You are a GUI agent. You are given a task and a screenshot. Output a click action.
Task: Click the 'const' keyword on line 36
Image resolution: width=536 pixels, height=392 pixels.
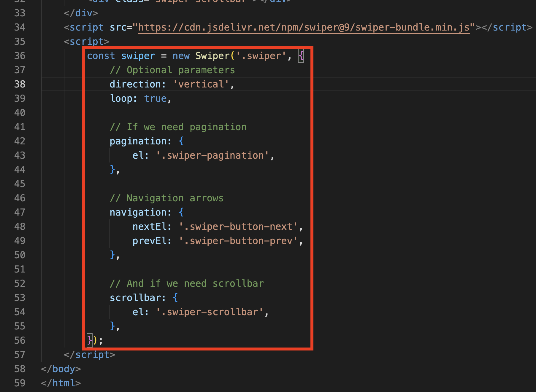pyautogui.click(x=101, y=56)
